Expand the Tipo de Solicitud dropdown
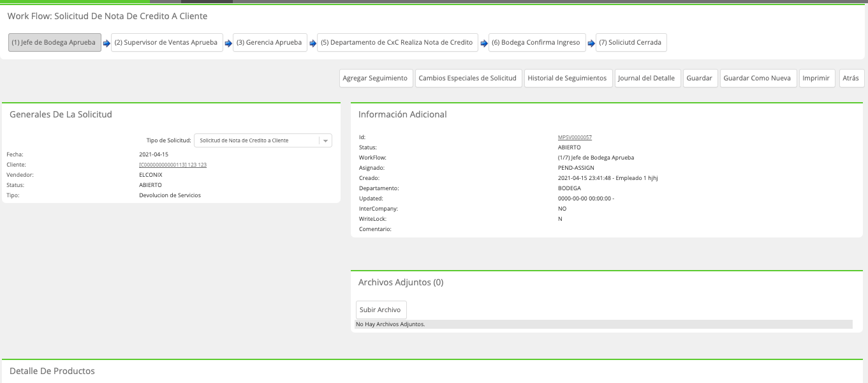Image resolution: width=868 pixels, height=383 pixels. [263, 140]
